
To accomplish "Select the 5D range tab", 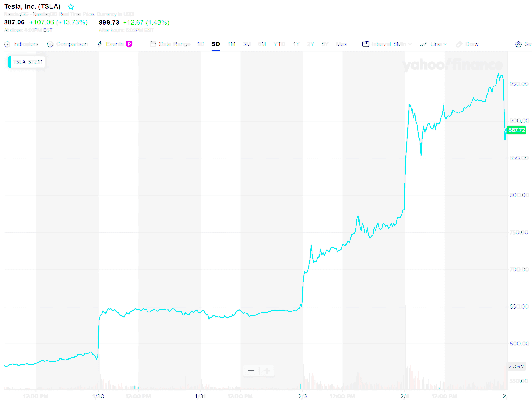I will 216,44.
